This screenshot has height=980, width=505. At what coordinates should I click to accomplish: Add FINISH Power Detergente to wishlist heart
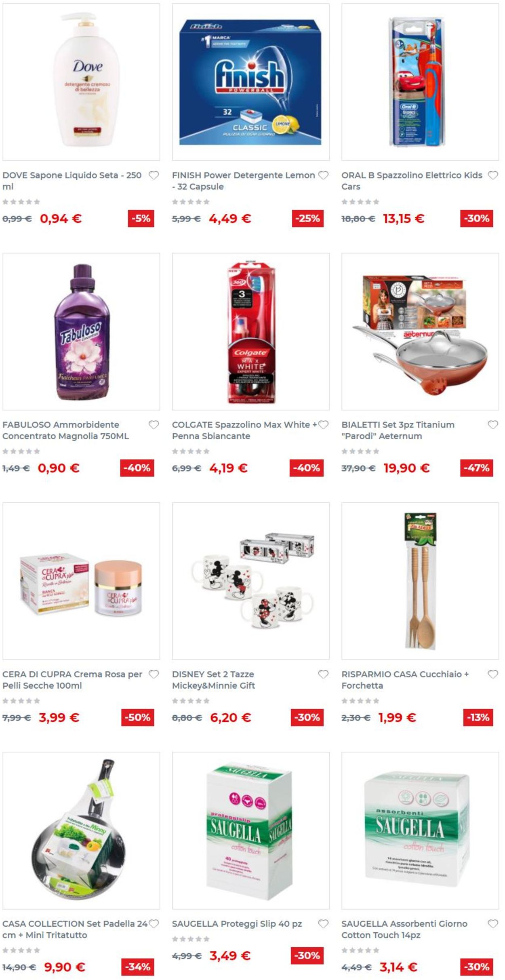(x=323, y=175)
